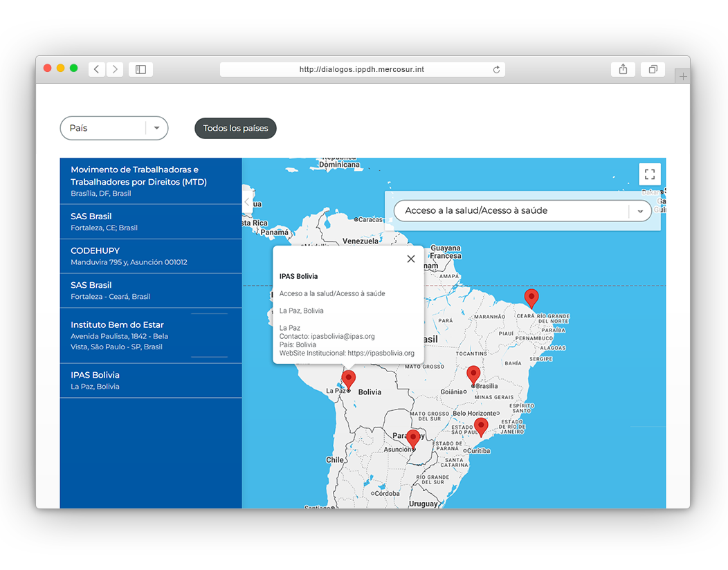This screenshot has height=570, width=728.
Task: Click the map pin at São Paulo
Action: pyautogui.click(x=481, y=427)
